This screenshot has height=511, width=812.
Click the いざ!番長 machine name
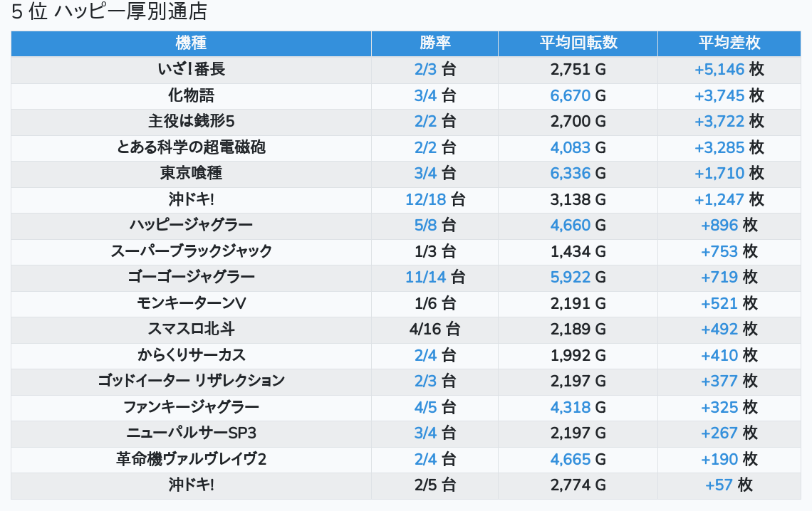coord(191,70)
